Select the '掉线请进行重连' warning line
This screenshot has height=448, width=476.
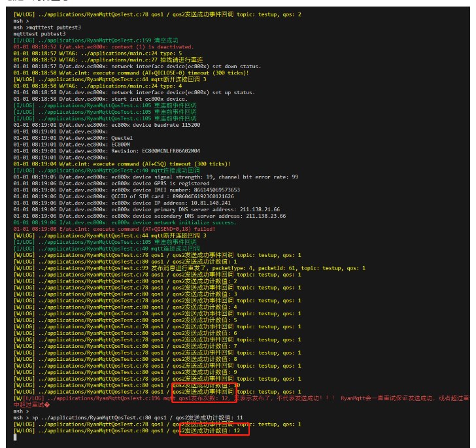coord(108,60)
